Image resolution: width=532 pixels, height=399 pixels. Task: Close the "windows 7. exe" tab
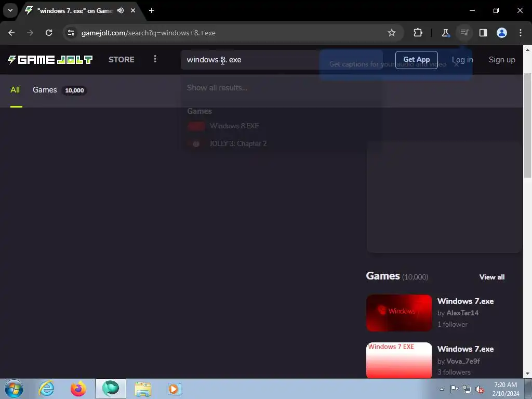coord(133,10)
